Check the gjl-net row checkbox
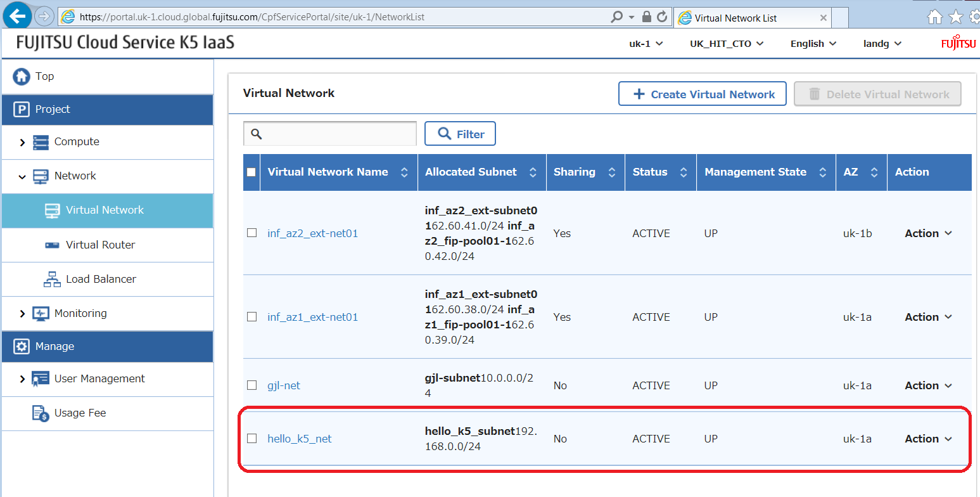Image resolution: width=980 pixels, height=497 pixels. 251,385
